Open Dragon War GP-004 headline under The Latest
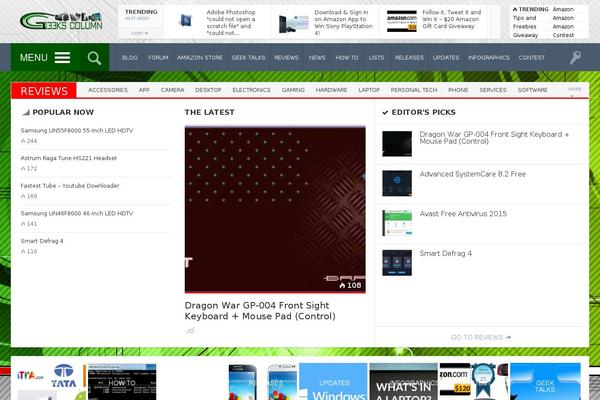 point(260,311)
